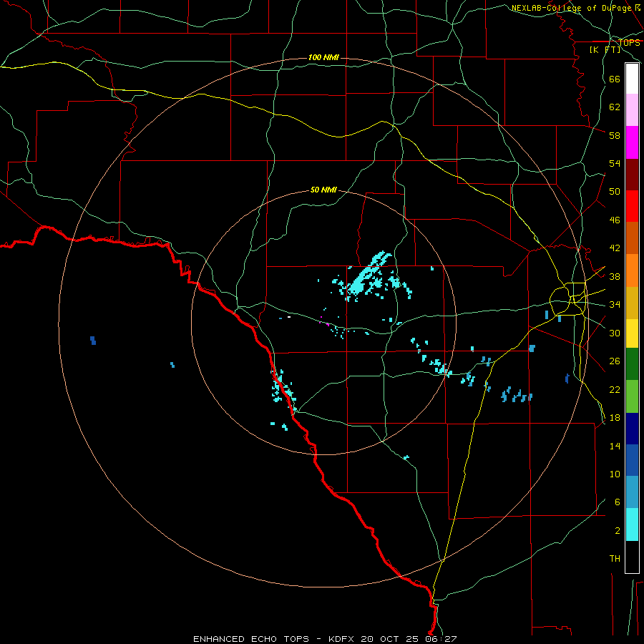
Task: Select the "10" legend value
Action: point(615,474)
